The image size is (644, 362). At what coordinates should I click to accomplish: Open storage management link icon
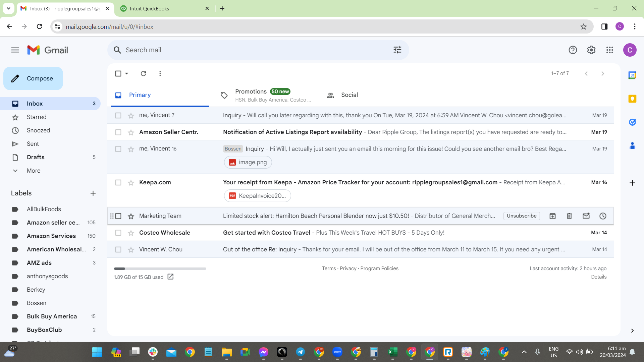(170, 277)
